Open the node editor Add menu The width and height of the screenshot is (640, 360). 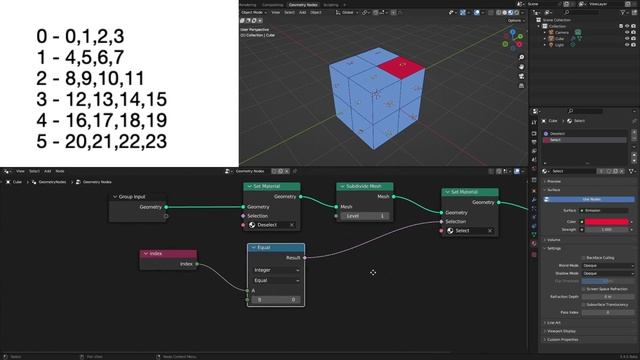47,171
